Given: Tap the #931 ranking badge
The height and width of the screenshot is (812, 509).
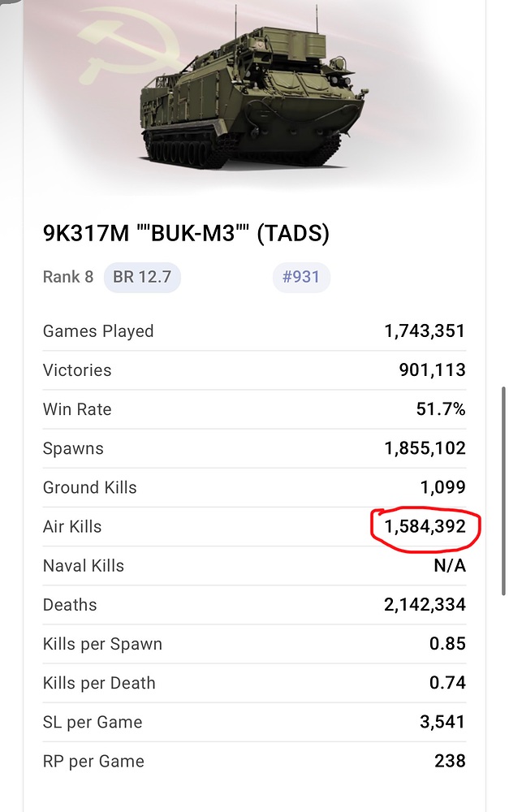Looking at the screenshot, I should pyautogui.click(x=300, y=277).
